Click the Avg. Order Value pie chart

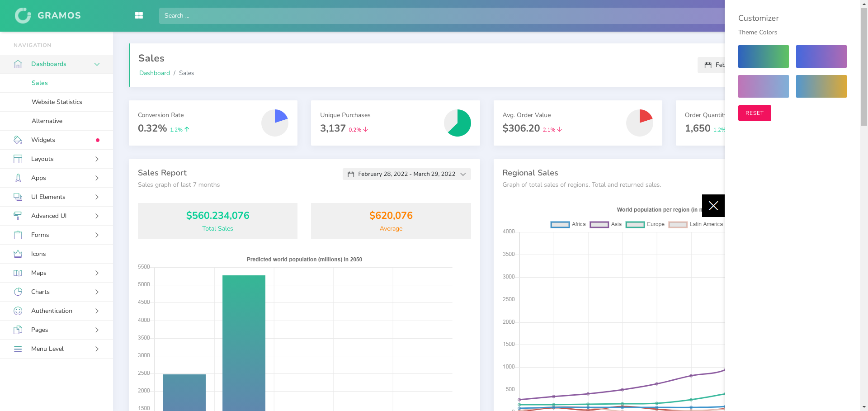pos(640,123)
